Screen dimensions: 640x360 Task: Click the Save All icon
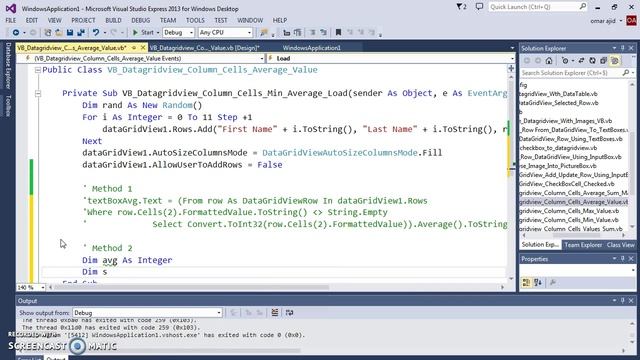click(x=81, y=32)
